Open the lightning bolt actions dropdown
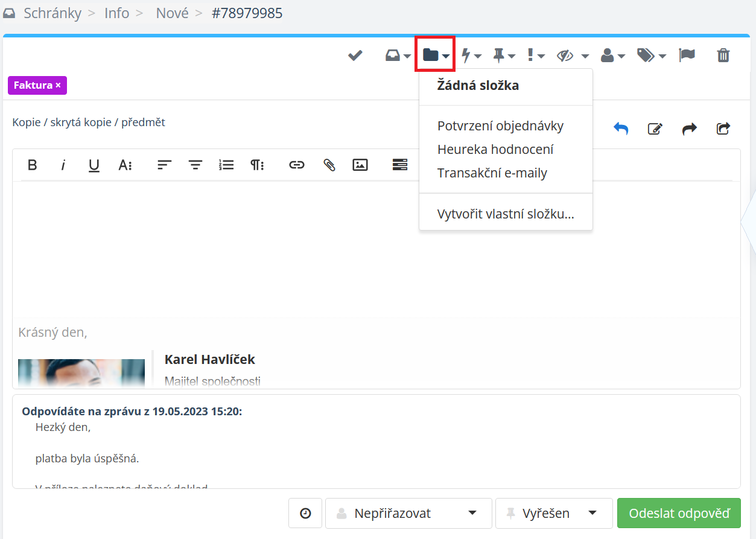The height and width of the screenshot is (539, 756). [471, 56]
